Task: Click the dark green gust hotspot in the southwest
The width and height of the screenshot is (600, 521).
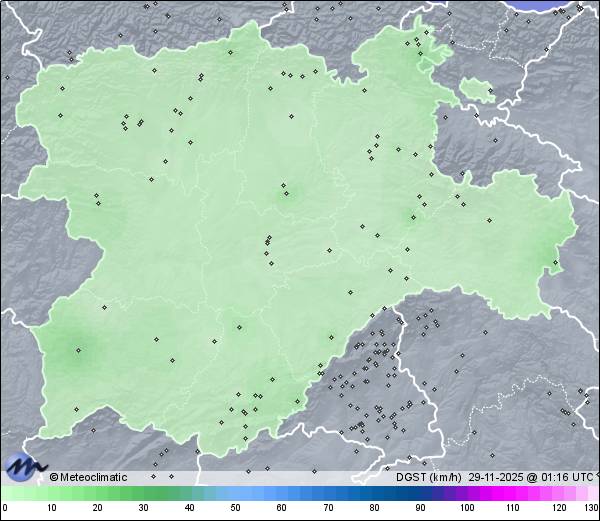Action: (x=77, y=349)
